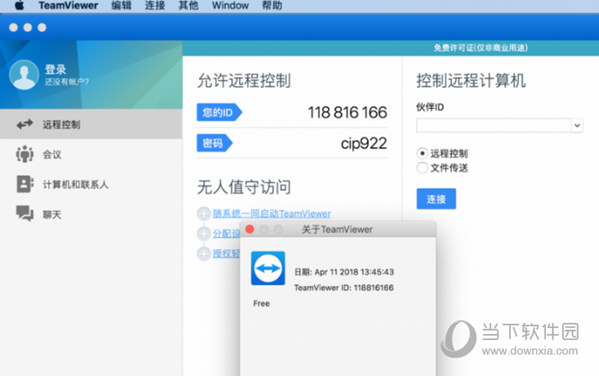The image size is (599, 376).
Task: Close the 关于TeamViewer dialog
Action: 250,229
